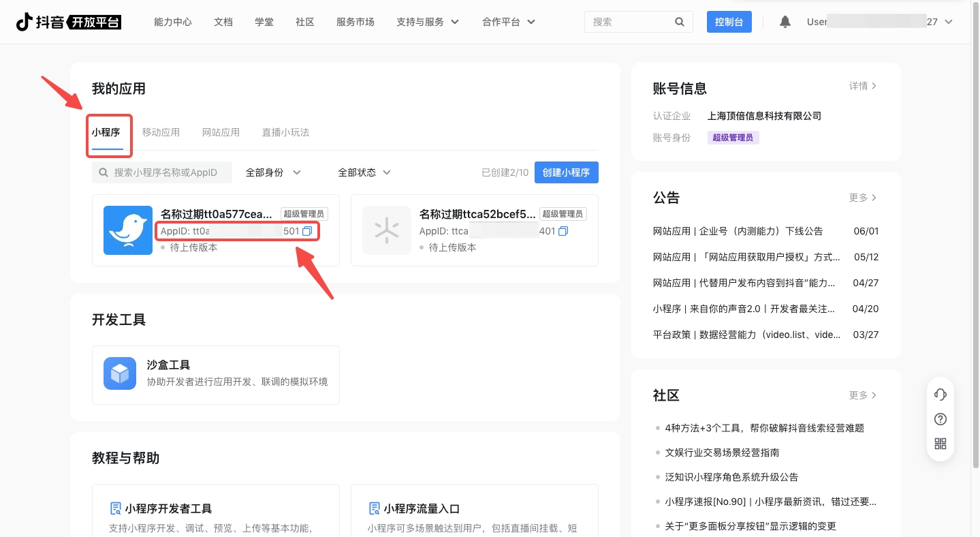
Task: Click company name 上海顶倍信息科技有限公司
Action: [764, 116]
